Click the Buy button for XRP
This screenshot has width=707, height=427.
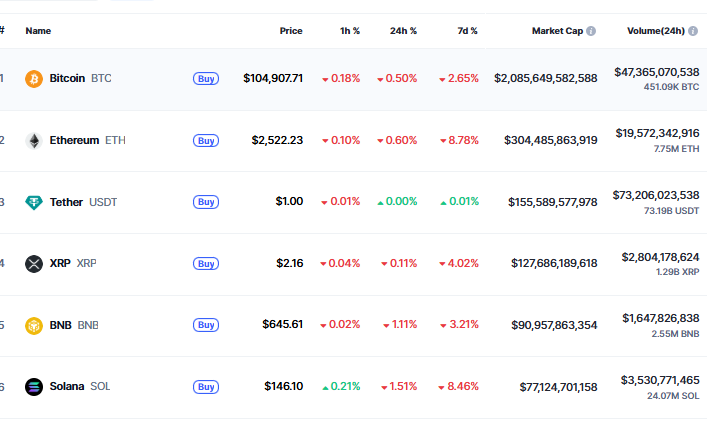pyautogui.click(x=206, y=263)
